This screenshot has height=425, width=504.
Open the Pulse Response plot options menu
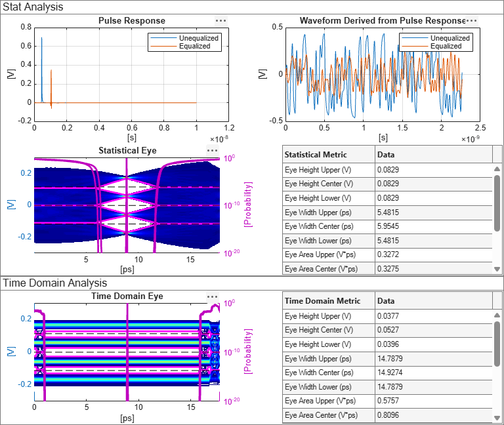220,21
